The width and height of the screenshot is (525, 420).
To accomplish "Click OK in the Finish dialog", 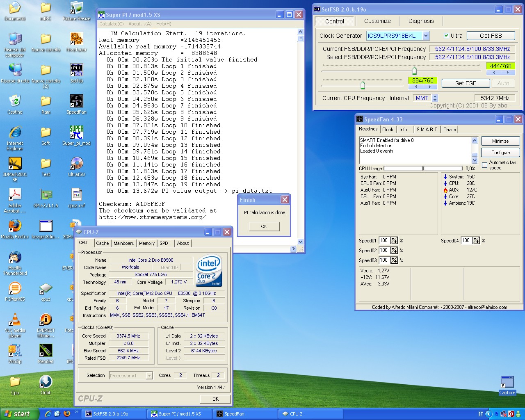I will pyautogui.click(x=264, y=226).
